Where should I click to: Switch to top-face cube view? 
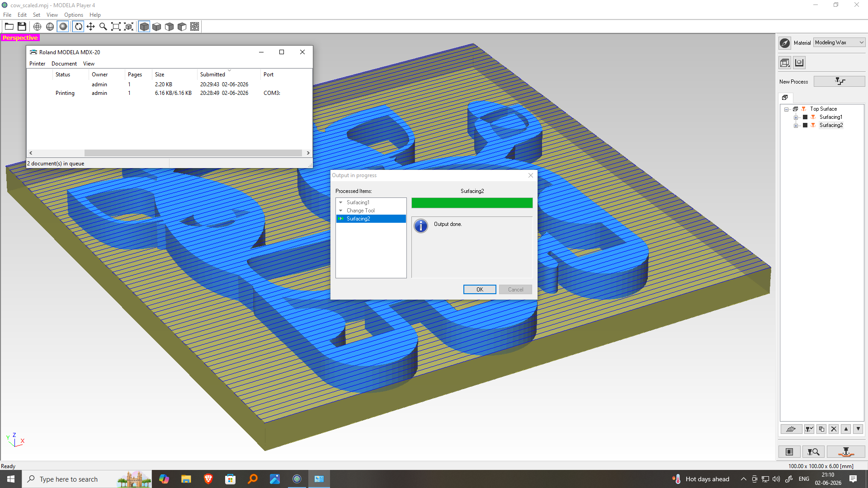tap(157, 27)
